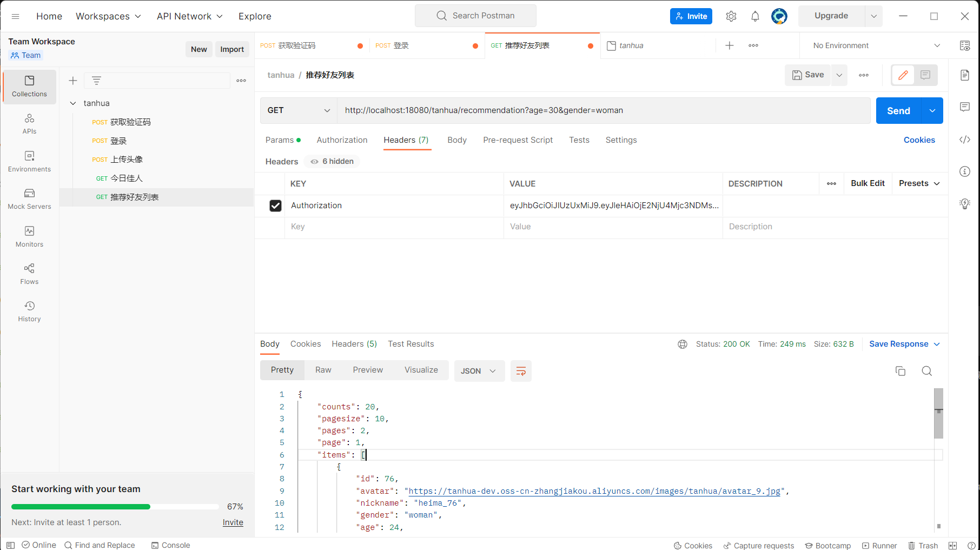
Task: Open collection options three-dot menu
Action: pos(241,81)
